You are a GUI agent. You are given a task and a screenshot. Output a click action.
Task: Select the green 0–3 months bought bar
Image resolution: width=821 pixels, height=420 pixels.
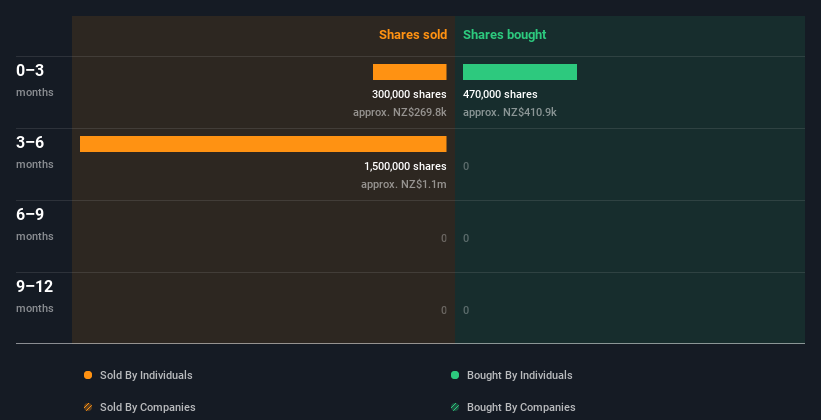pyautogui.click(x=520, y=72)
